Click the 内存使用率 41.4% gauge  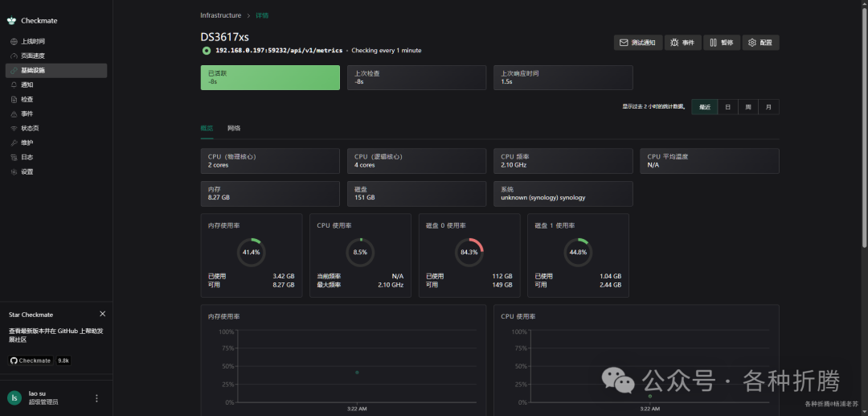pos(252,252)
